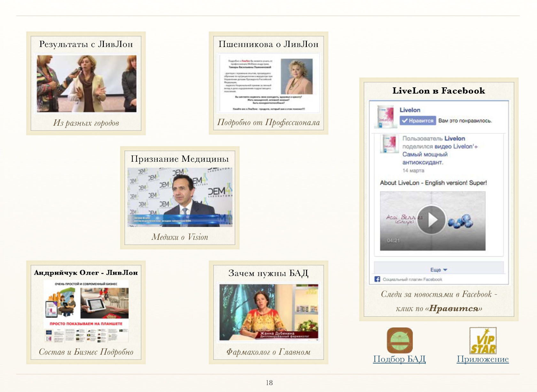Click the page number 18
537x392 pixels.
point(269,383)
